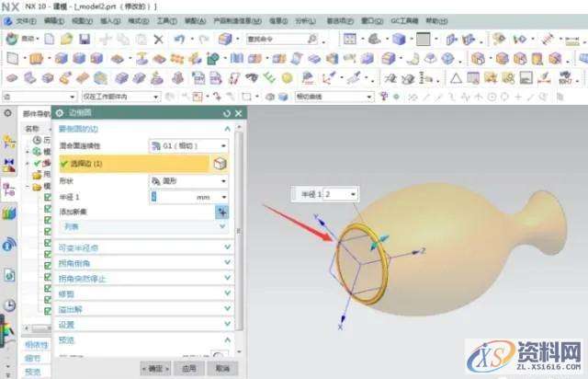Open the G1 (相切) continuity dropdown

(187, 145)
